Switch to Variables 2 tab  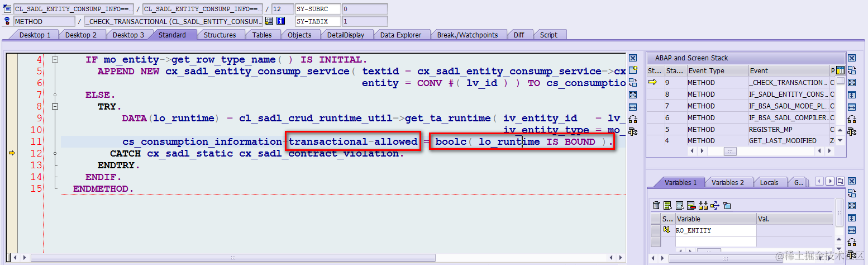tap(728, 182)
